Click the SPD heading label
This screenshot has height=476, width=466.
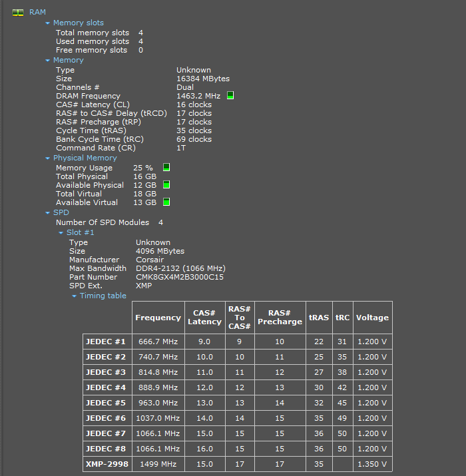tap(61, 212)
